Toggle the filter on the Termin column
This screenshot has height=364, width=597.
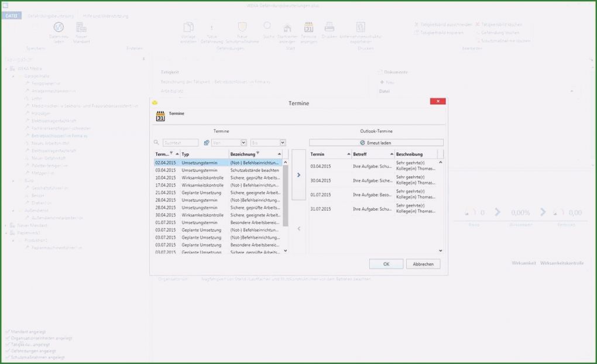pos(171,153)
